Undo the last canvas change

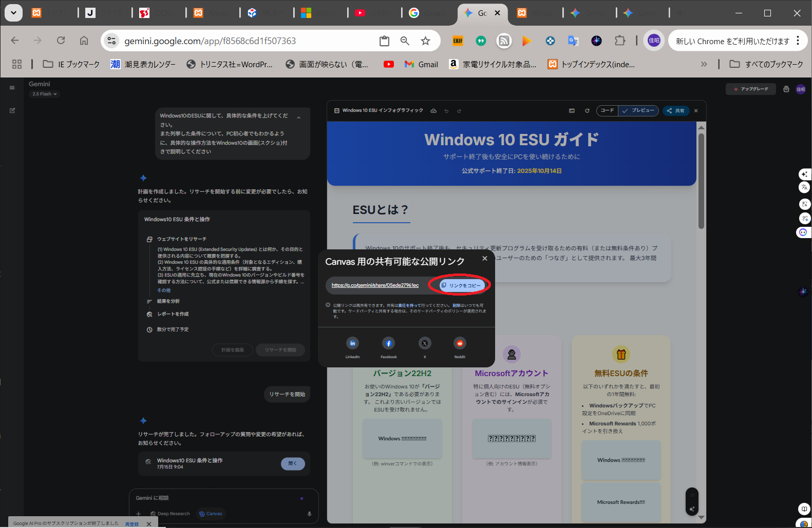coord(446,111)
